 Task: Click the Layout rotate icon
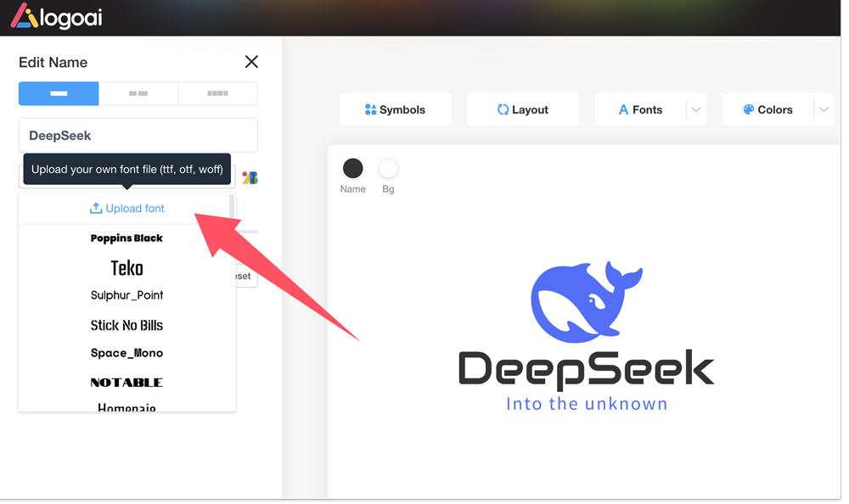point(503,109)
